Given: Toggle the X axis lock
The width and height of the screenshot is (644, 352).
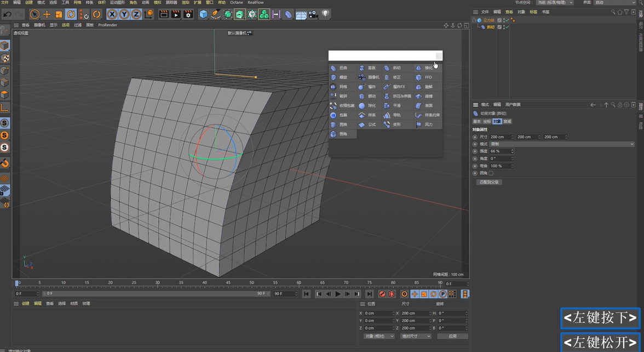Looking at the screenshot, I should click(x=112, y=14).
